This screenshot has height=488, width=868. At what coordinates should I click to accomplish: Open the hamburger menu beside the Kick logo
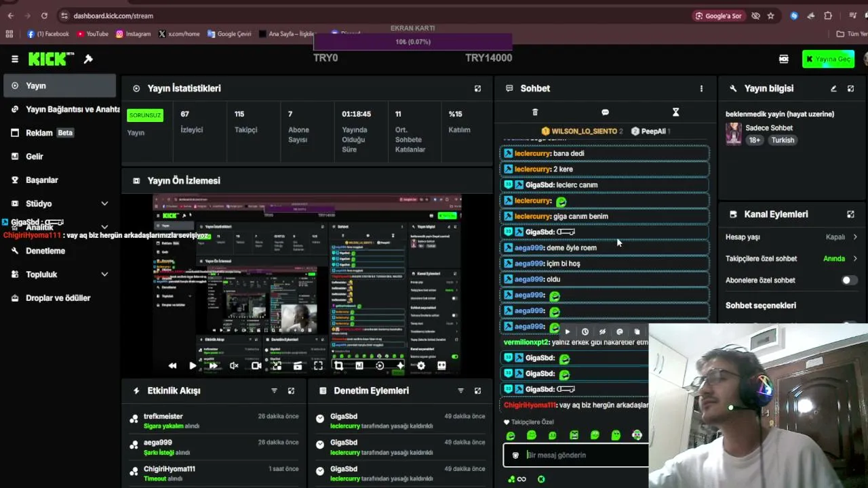point(14,59)
